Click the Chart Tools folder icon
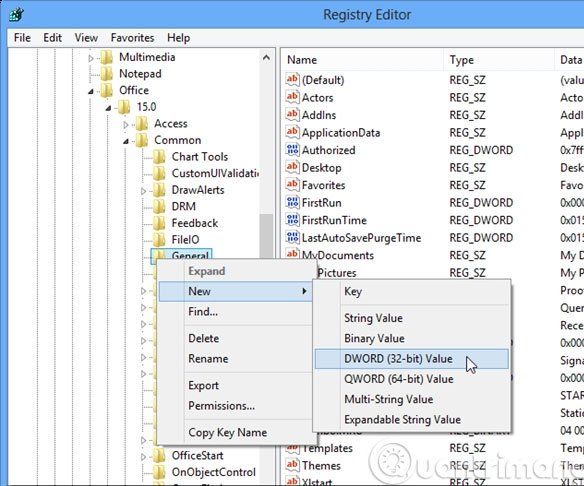Viewport: 584px width, 486px height. point(159,157)
